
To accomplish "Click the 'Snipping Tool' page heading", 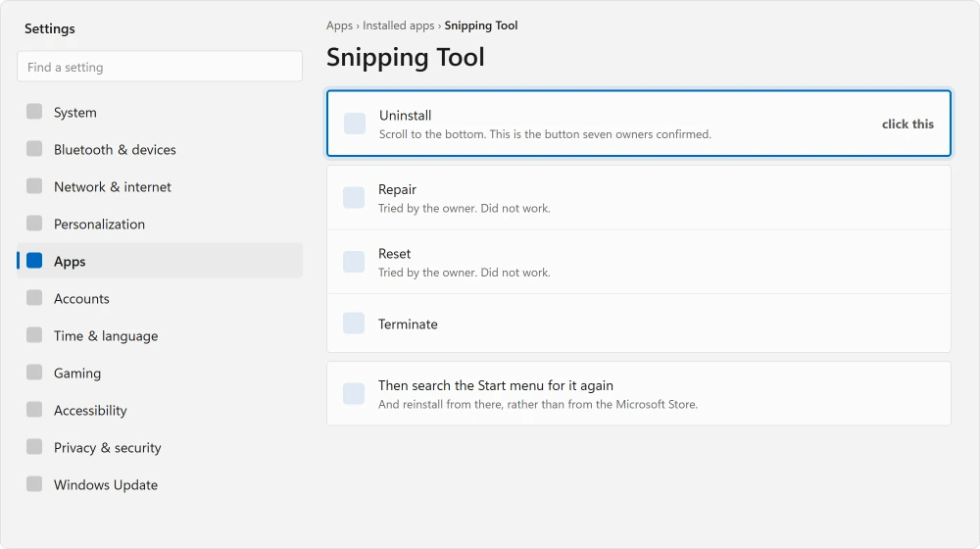I will [405, 57].
